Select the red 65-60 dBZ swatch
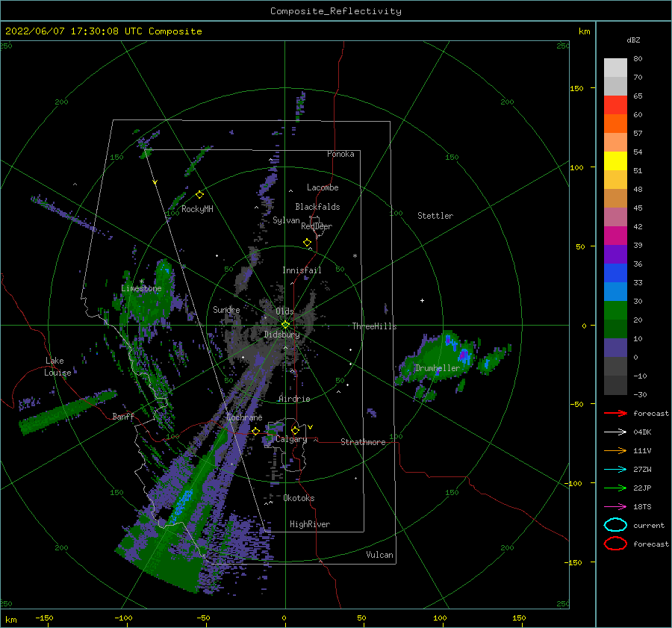 click(x=615, y=105)
